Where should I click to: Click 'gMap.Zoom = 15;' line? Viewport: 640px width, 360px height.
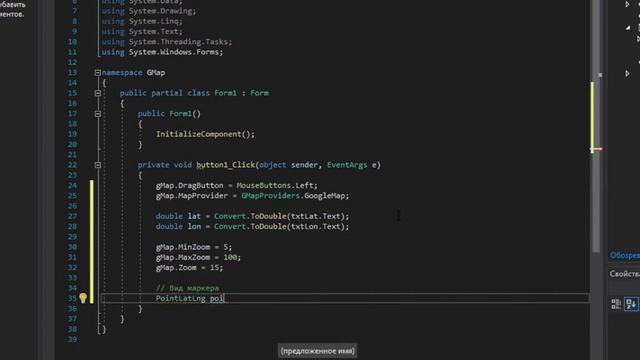(x=189, y=267)
